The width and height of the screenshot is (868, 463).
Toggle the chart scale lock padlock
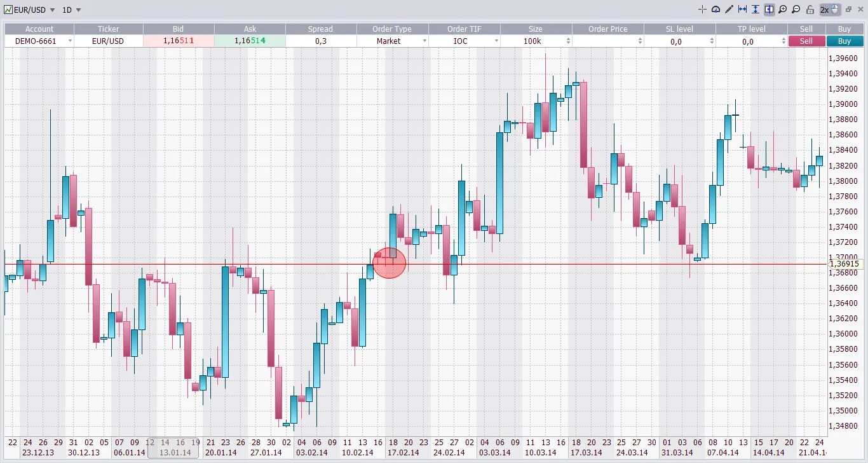[x=811, y=9]
